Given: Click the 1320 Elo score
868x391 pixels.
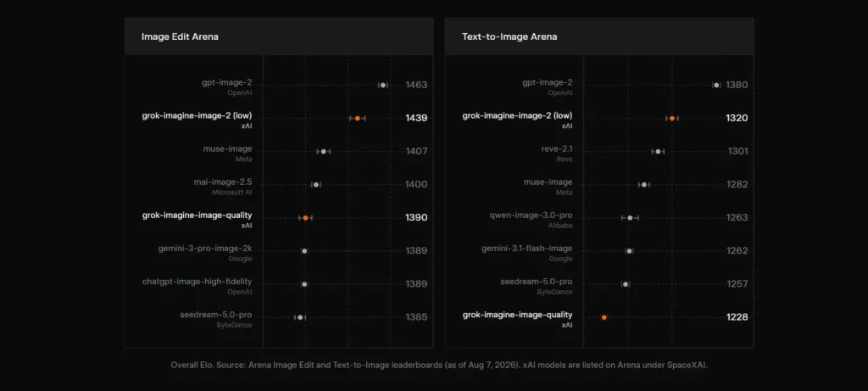Looking at the screenshot, I should (737, 118).
